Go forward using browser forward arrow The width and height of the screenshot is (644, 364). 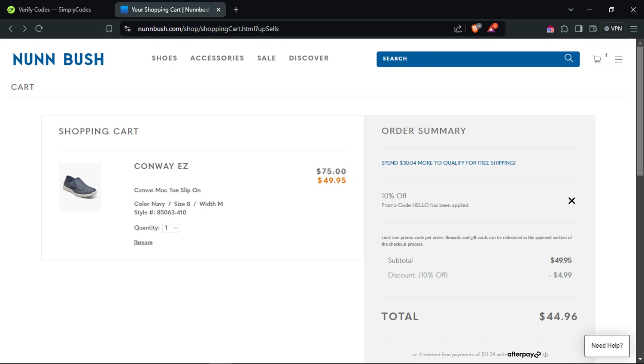coord(24,29)
